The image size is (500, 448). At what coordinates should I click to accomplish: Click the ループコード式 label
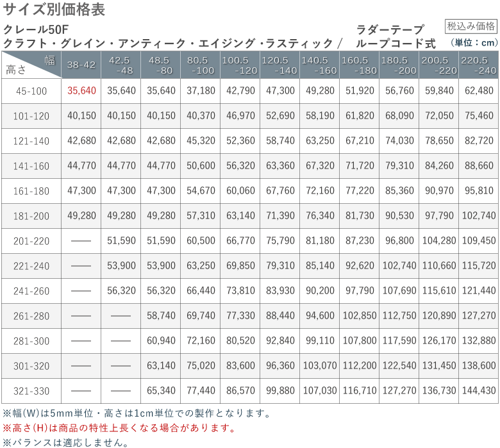[x=396, y=44]
